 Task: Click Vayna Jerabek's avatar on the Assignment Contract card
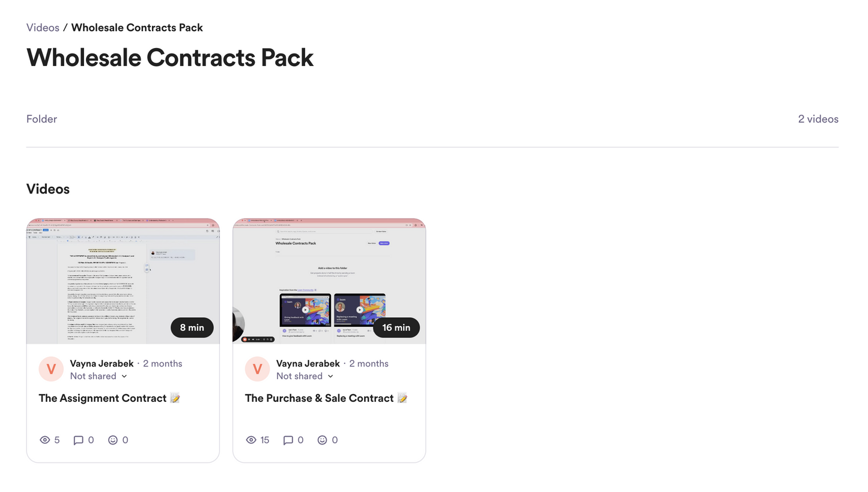(51, 369)
